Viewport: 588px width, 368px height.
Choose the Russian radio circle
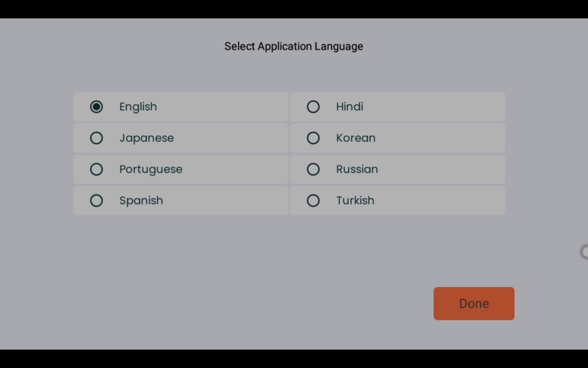click(x=313, y=169)
